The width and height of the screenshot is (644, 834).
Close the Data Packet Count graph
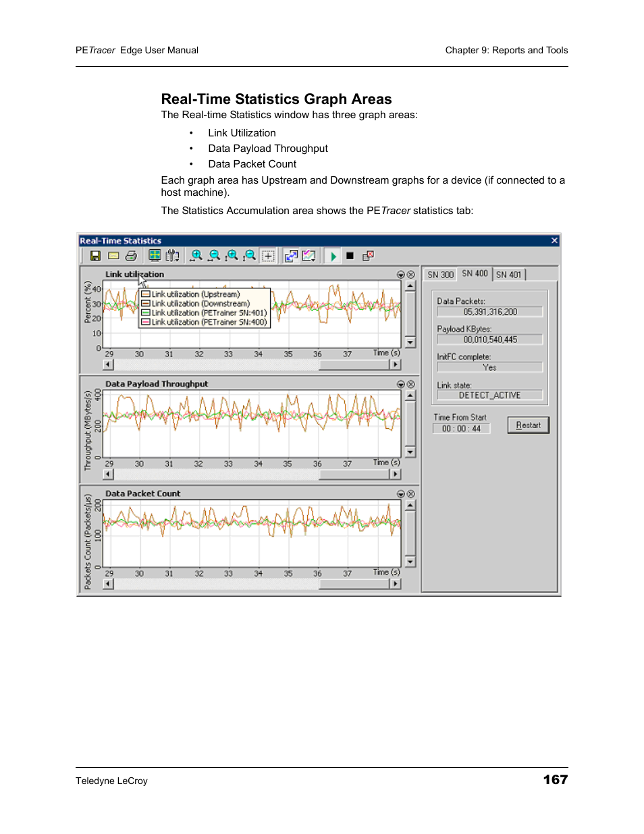pyautogui.click(x=410, y=494)
